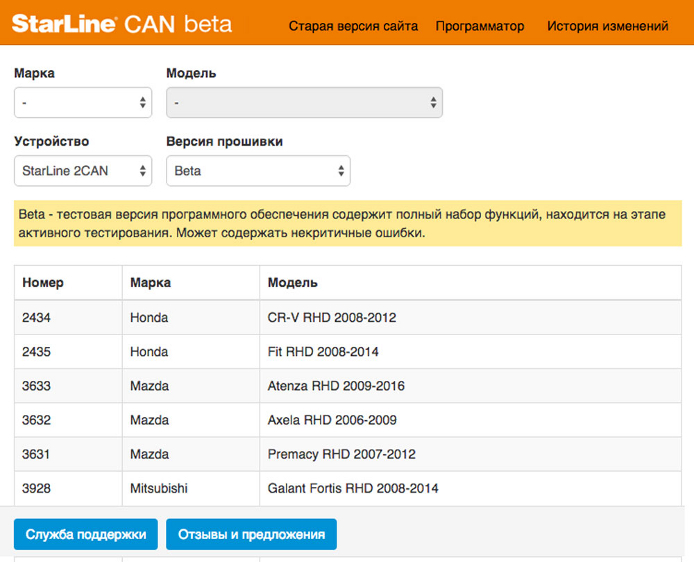The image size is (694, 562).
Task: Go to Программатор in the header
Action: [480, 26]
